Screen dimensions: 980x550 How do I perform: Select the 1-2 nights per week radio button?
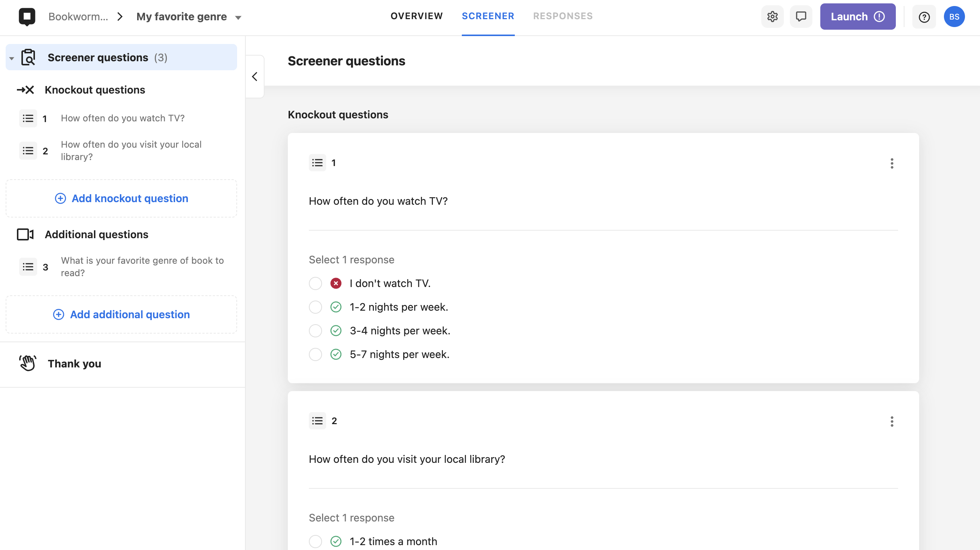pos(315,307)
